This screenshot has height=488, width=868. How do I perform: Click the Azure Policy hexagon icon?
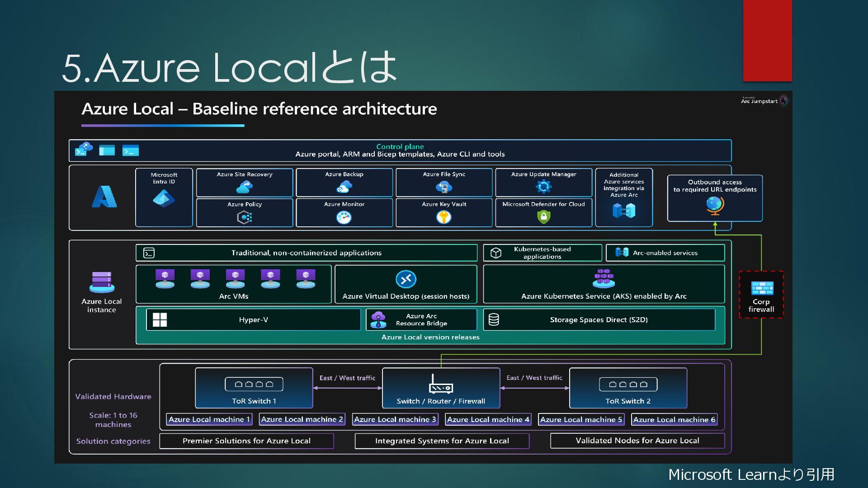click(245, 217)
